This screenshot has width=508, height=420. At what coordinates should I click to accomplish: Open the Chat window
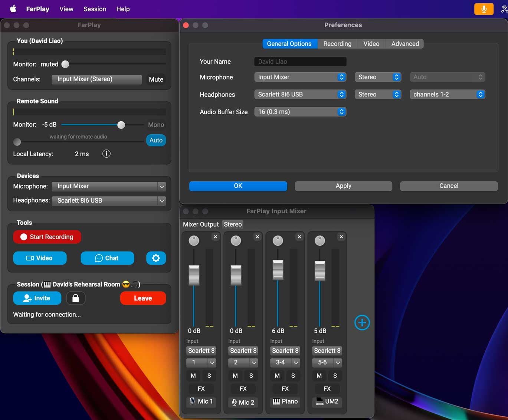pos(107,258)
